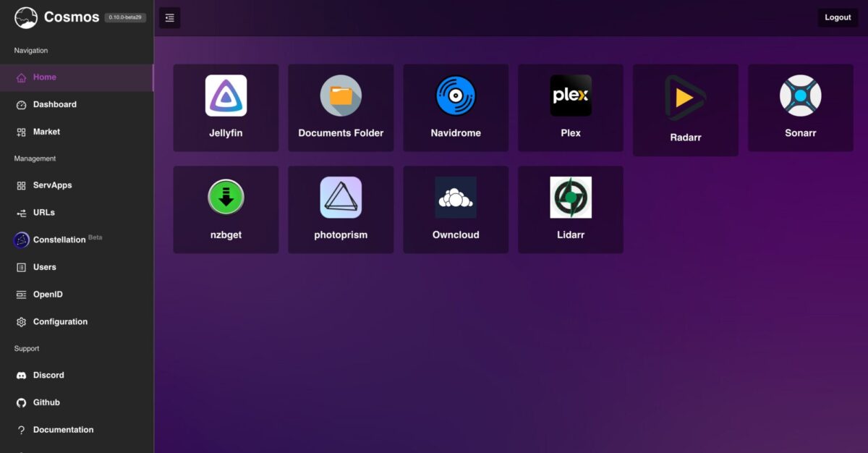Click the Navidrome vinyl disc icon
Screen dimensions: 868x453
[x=456, y=96]
